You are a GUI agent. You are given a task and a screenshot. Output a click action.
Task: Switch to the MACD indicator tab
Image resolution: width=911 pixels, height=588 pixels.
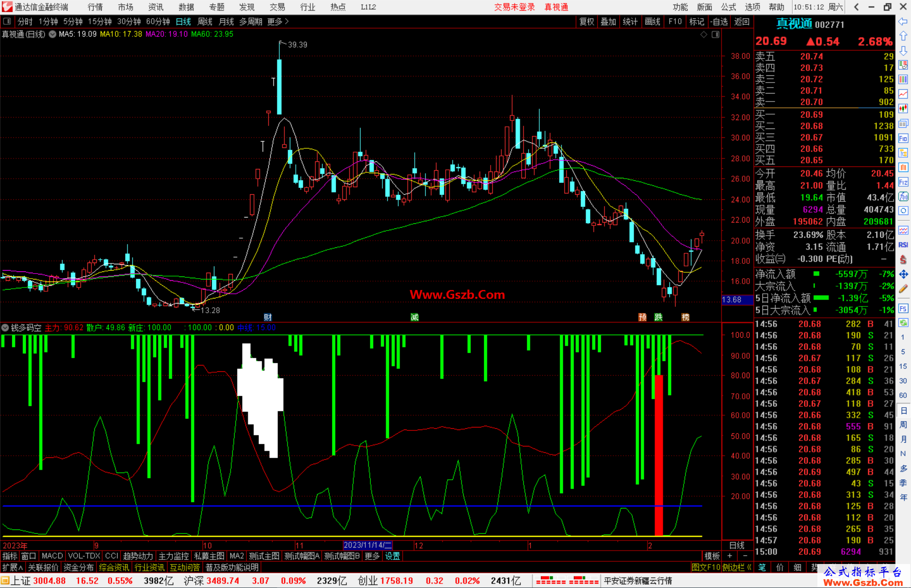pyautogui.click(x=52, y=556)
